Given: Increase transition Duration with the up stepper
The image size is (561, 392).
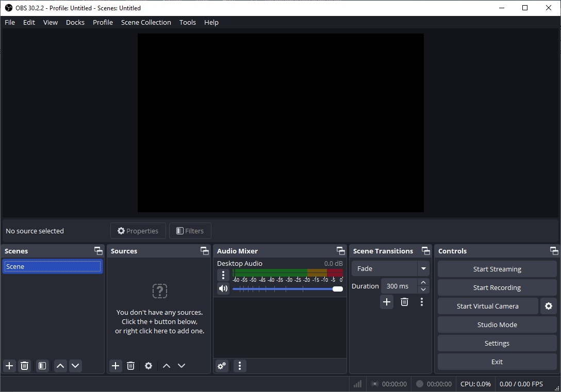Looking at the screenshot, I should click(x=423, y=282).
